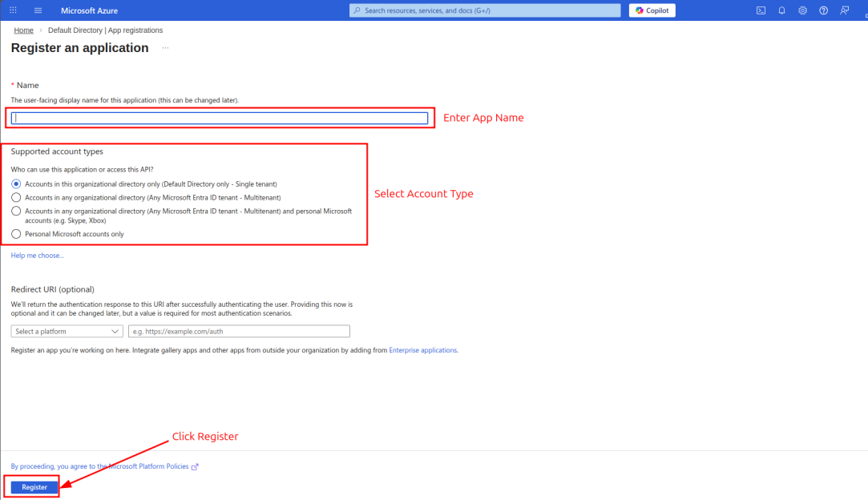Select single tenant account type radio
868x500 pixels.
point(16,183)
